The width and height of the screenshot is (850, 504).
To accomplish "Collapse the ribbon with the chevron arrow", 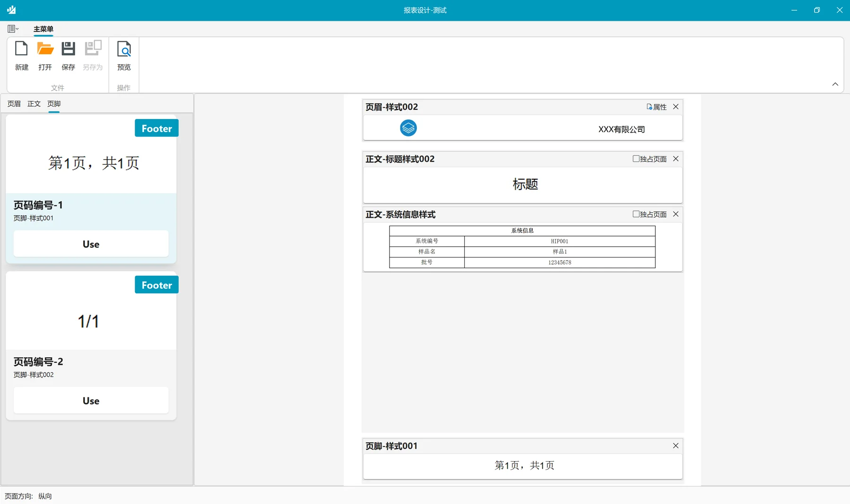I will coord(835,84).
